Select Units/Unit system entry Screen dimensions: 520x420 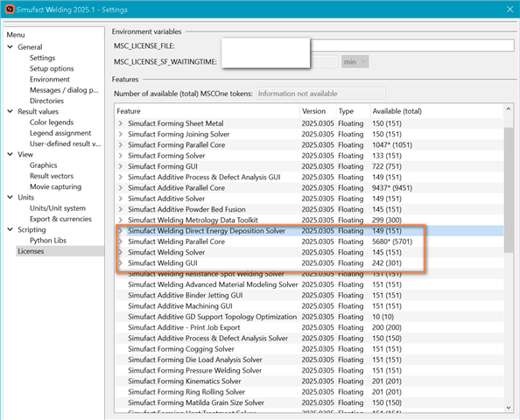point(58,208)
